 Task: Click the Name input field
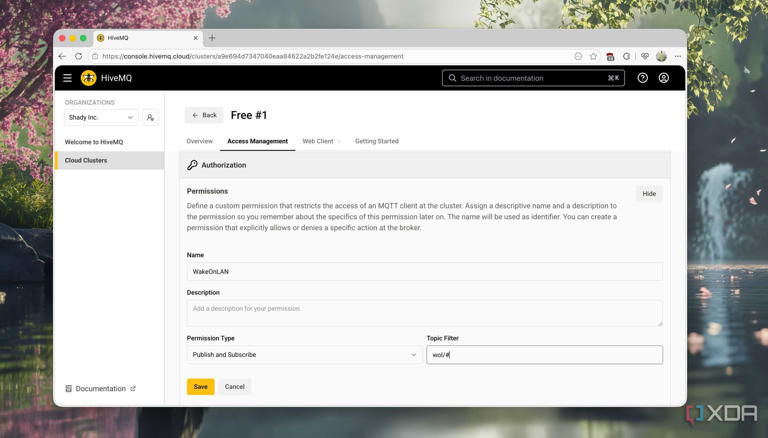[424, 271]
